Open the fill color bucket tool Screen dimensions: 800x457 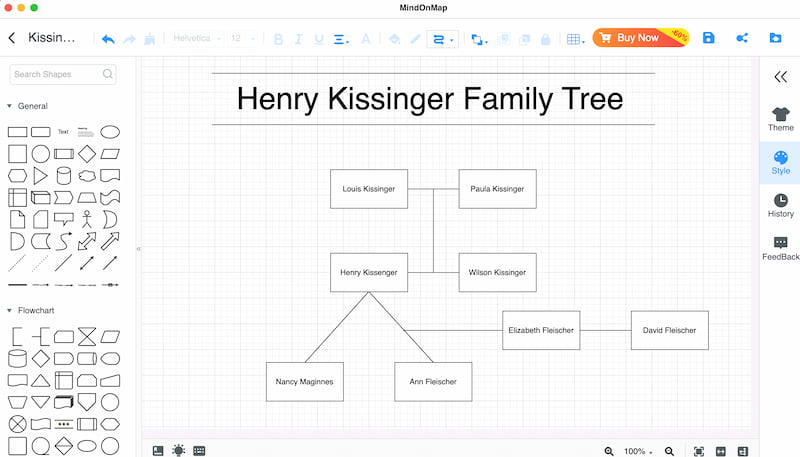click(394, 39)
